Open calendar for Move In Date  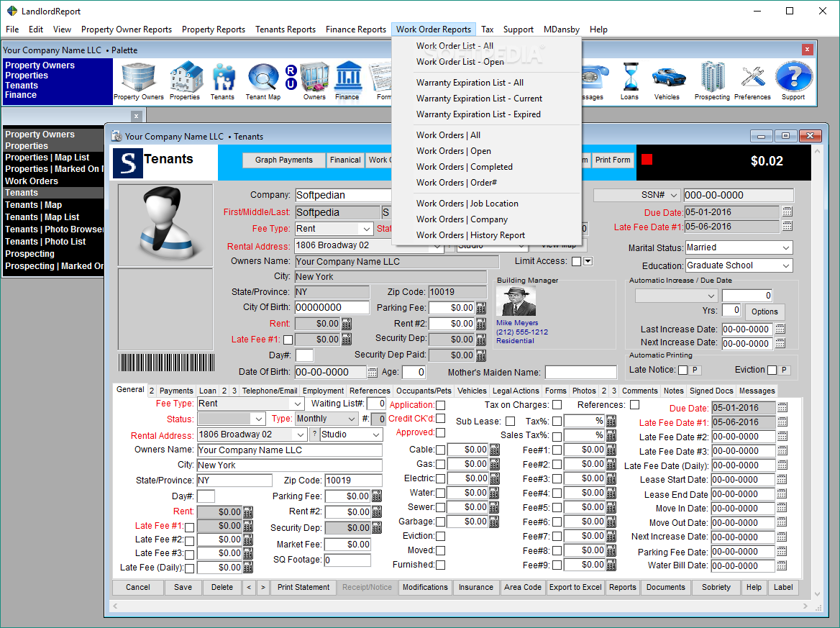(x=782, y=508)
